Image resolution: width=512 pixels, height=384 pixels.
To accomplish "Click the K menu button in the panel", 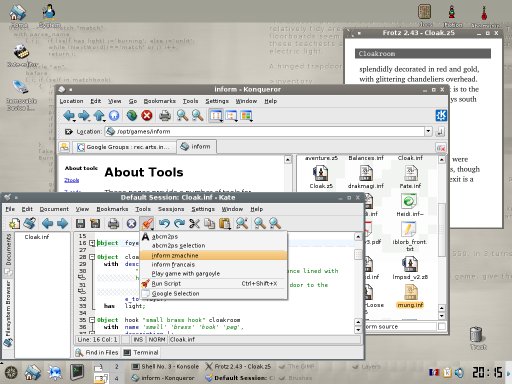I will pyautogui.click(x=11, y=372).
